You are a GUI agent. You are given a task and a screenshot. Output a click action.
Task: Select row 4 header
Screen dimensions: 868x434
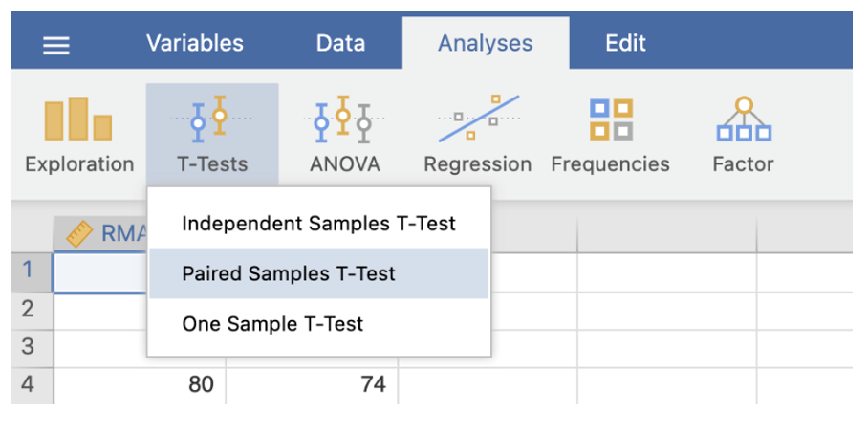(30, 384)
